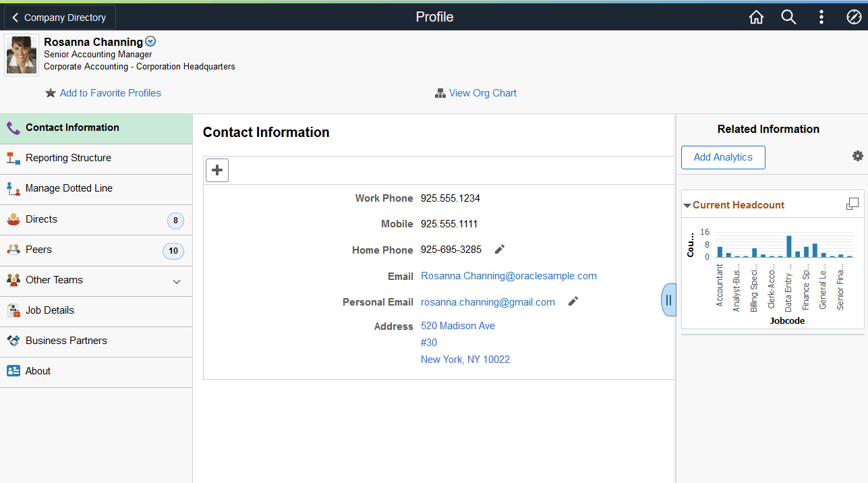Collapse the Current Headcount chart
The image size is (868, 483).
(687, 204)
